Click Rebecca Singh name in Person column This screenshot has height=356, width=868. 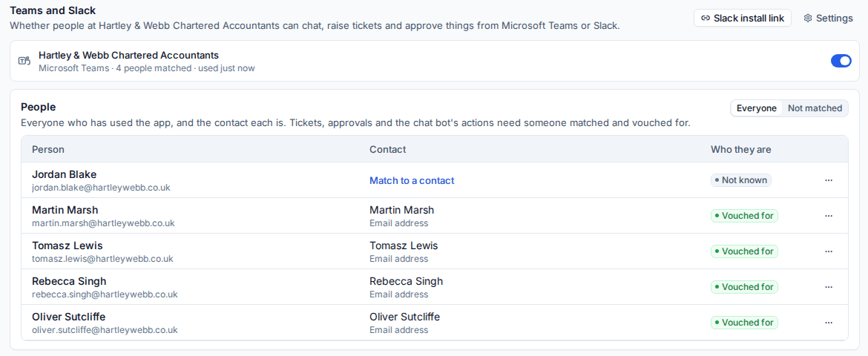(x=69, y=281)
